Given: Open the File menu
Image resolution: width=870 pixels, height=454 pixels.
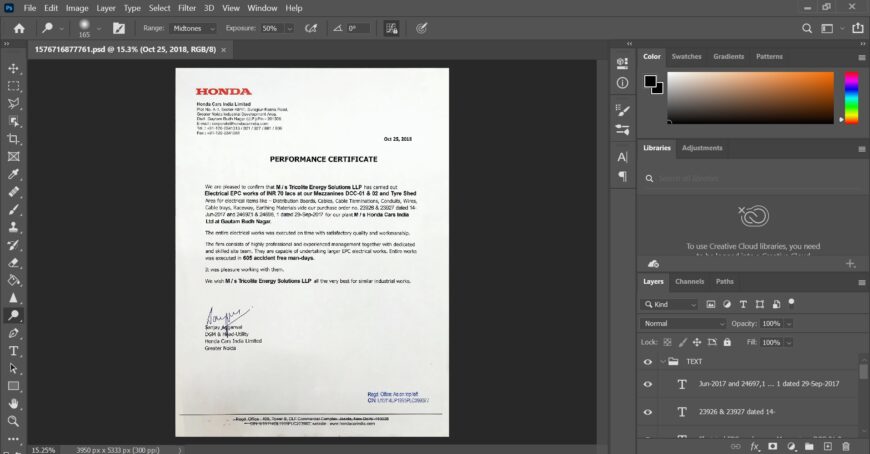Looking at the screenshot, I should tap(29, 8).
